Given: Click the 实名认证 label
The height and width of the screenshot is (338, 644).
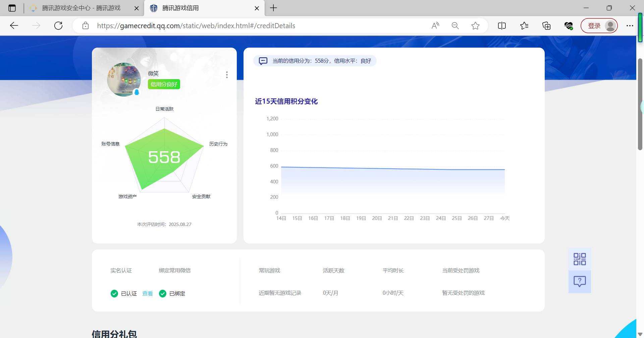Looking at the screenshot, I should click(x=121, y=271).
